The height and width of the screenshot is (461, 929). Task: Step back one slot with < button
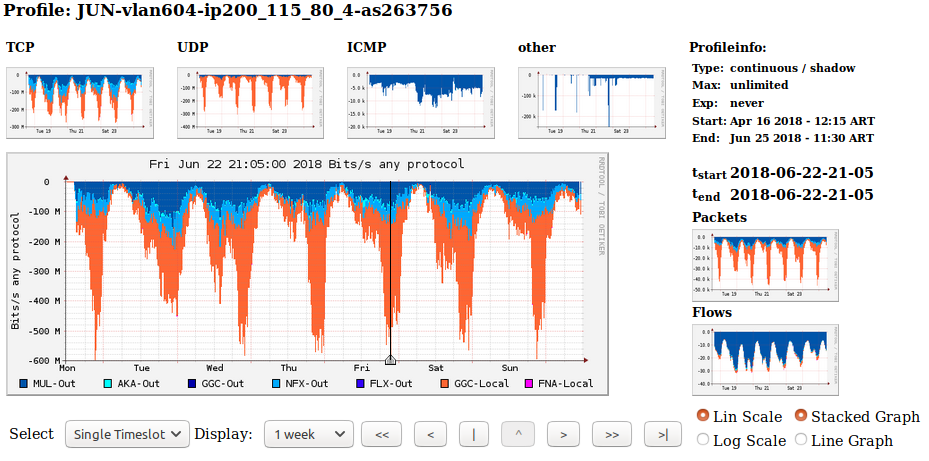pos(430,434)
